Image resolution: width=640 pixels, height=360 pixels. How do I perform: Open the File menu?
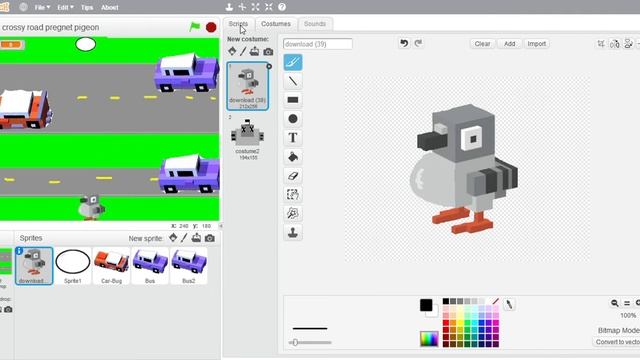(42, 7)
